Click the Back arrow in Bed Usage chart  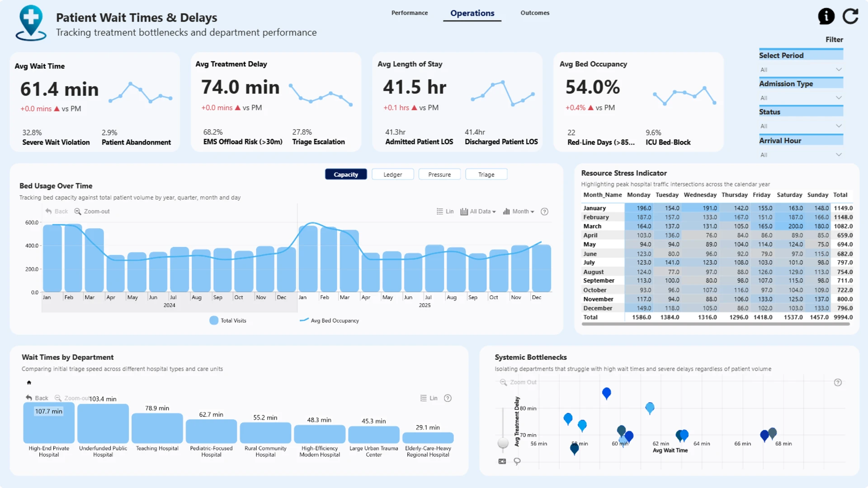(x=48, y=211)
